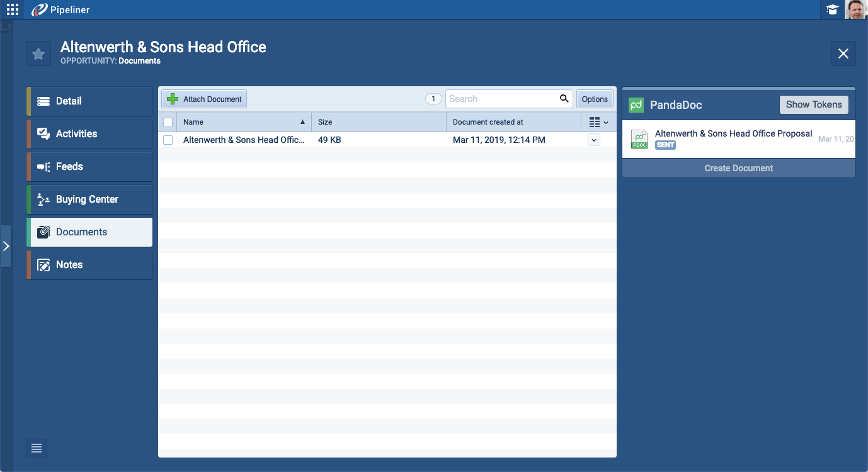
Task: Click the Create Document button
Action: click(x=738, y=168)
